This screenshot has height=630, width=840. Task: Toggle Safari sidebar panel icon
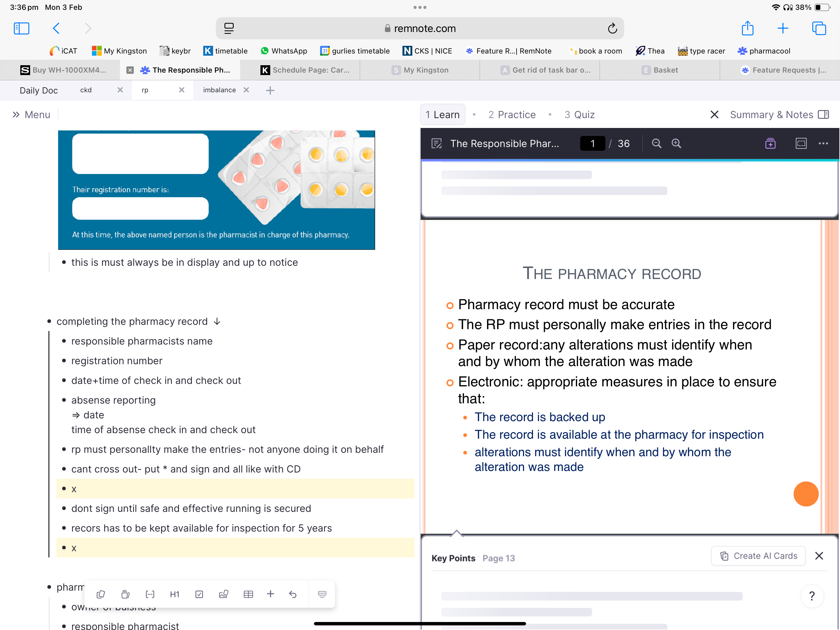click(21, 28)
